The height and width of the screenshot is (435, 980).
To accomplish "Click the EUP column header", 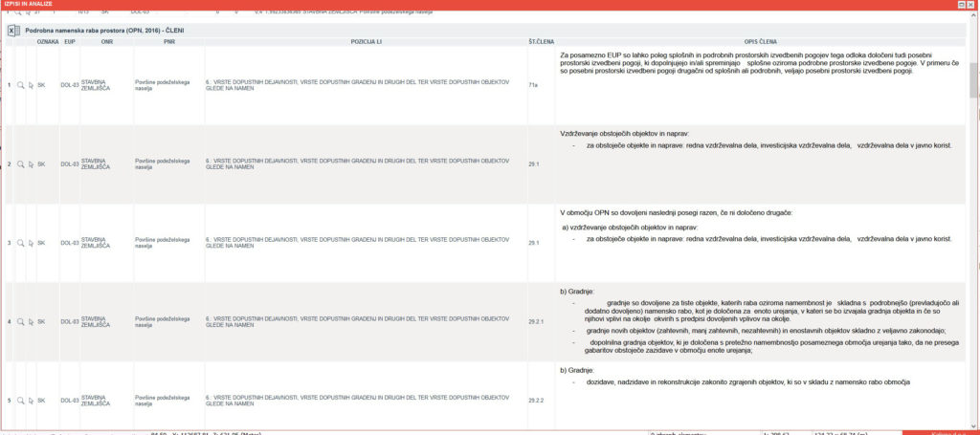I will tap(69, 43).
